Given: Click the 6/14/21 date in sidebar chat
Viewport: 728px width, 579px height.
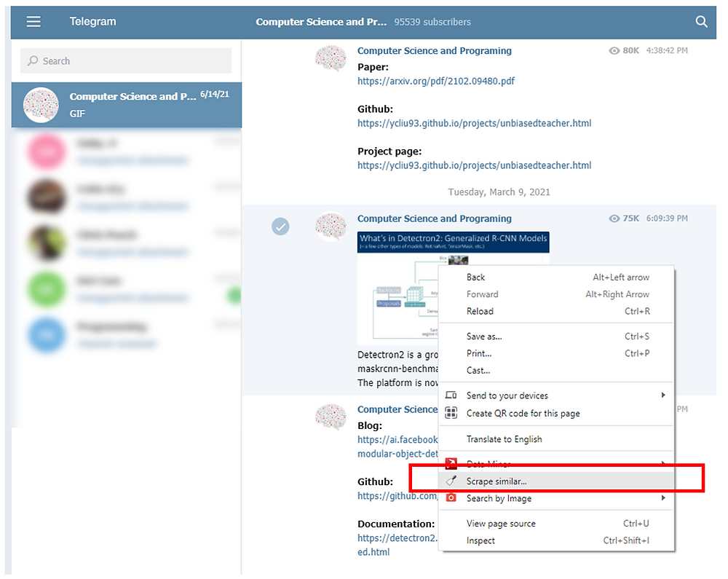Looking at the screenshot, I should click(x=215, y=94).
